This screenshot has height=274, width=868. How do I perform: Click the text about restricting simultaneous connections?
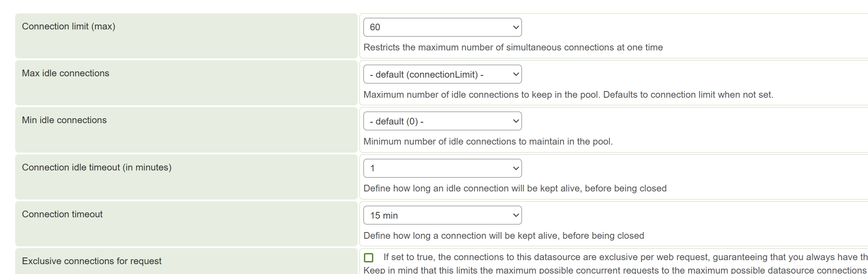click(513, 47)
